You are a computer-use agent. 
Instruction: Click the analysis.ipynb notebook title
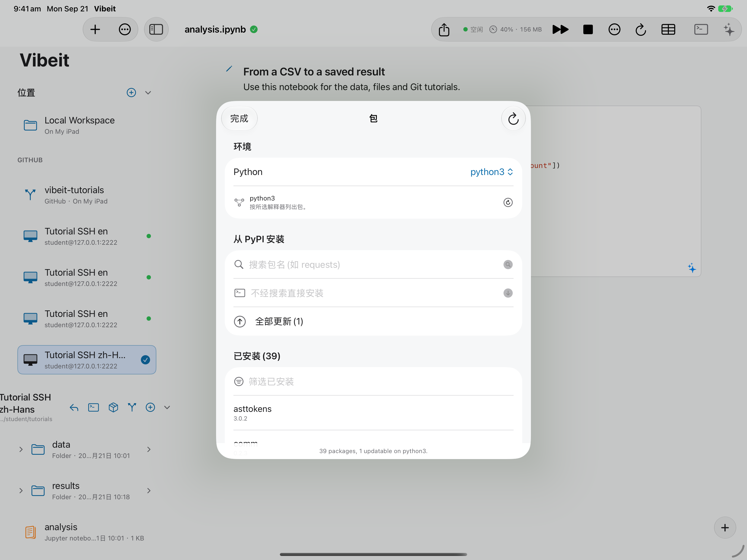click(215, 29)
